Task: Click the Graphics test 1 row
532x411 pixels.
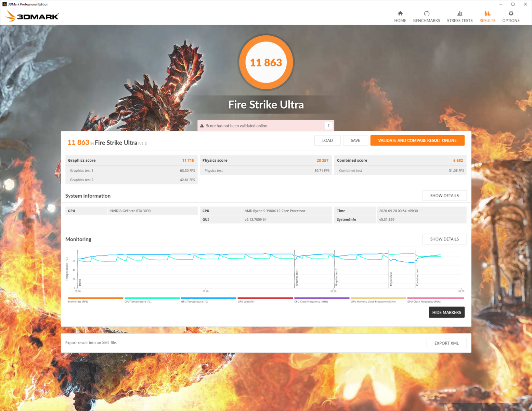Action: pyautogui.click(x=131, y=171)
